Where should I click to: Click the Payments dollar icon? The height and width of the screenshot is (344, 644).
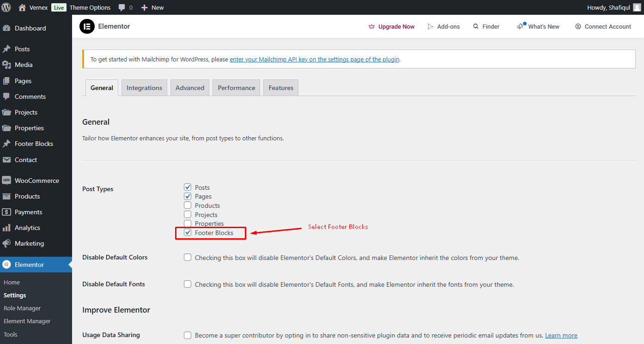(6, 212)
